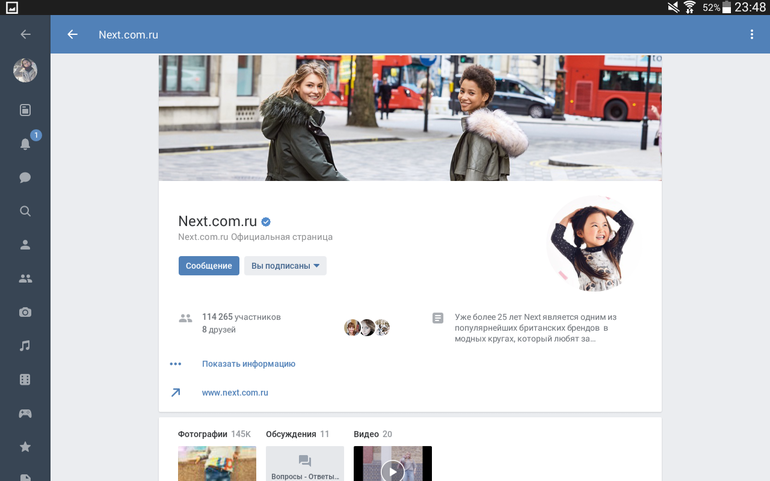View the friends' avatars in members
This screenshot has height=481, width=770.
tap(367, 327)
